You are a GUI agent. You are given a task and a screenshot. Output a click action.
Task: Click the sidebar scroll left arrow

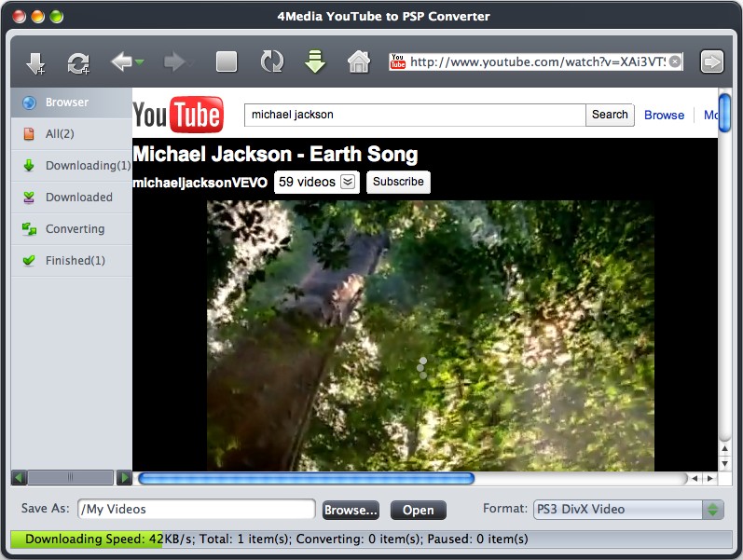click(x=19, y=478)
